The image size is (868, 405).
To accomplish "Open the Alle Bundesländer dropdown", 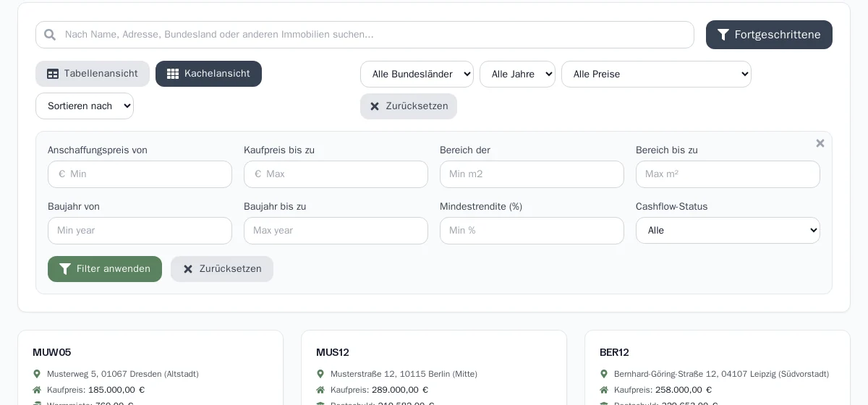I will tap(417, 74).
